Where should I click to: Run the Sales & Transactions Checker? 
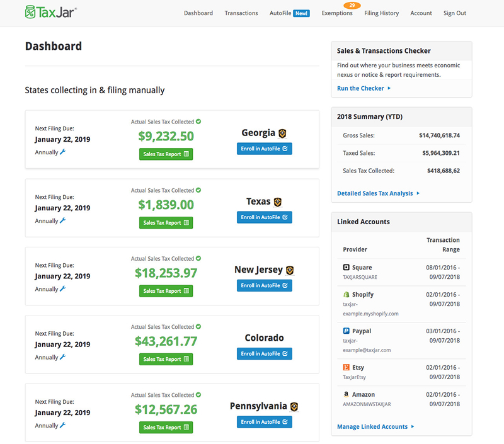click(360, 89)
